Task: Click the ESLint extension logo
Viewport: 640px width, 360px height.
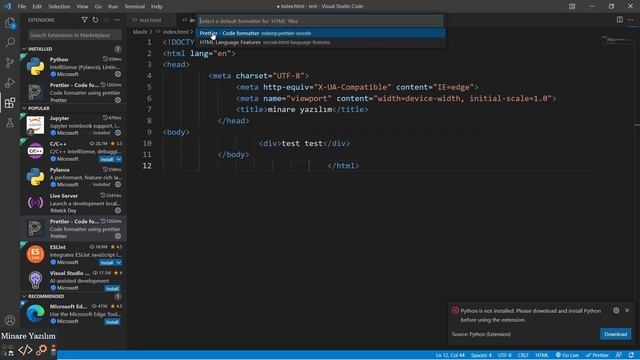Action: pos(36,254)
